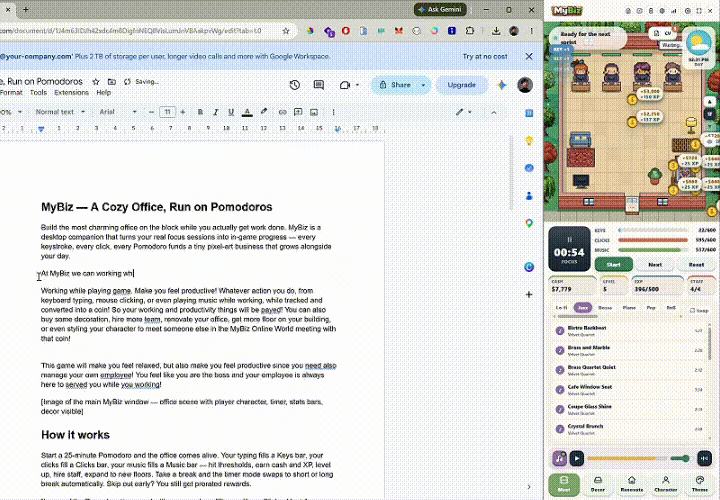
Task: Toggle the Loop checkbox in MyBiz
Action: [692, 310]
